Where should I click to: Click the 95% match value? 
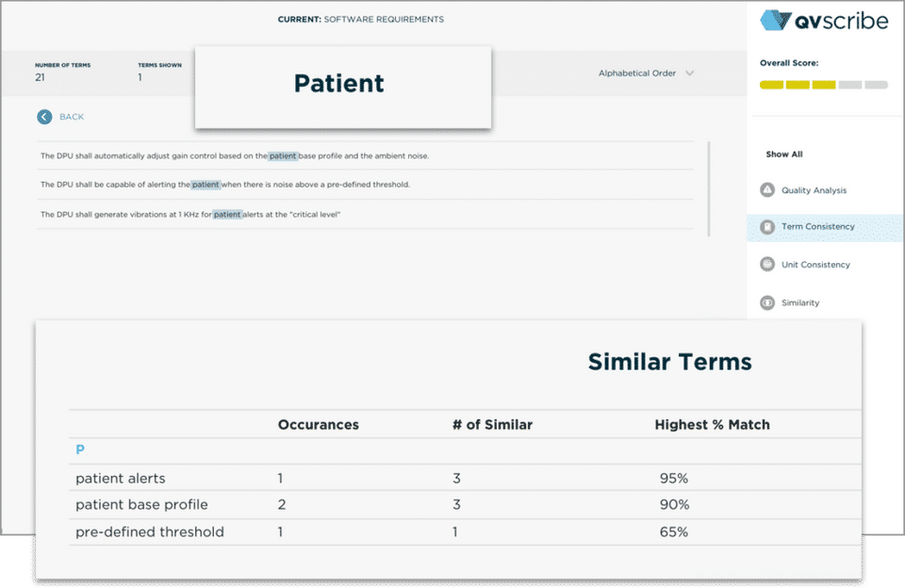(x=673, y=479)
